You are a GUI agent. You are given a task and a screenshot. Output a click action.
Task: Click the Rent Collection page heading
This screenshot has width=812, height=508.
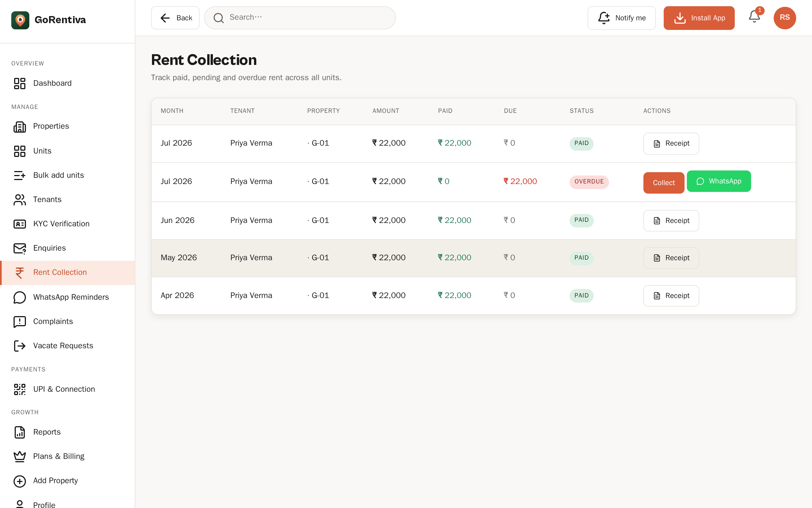[204, 60]
